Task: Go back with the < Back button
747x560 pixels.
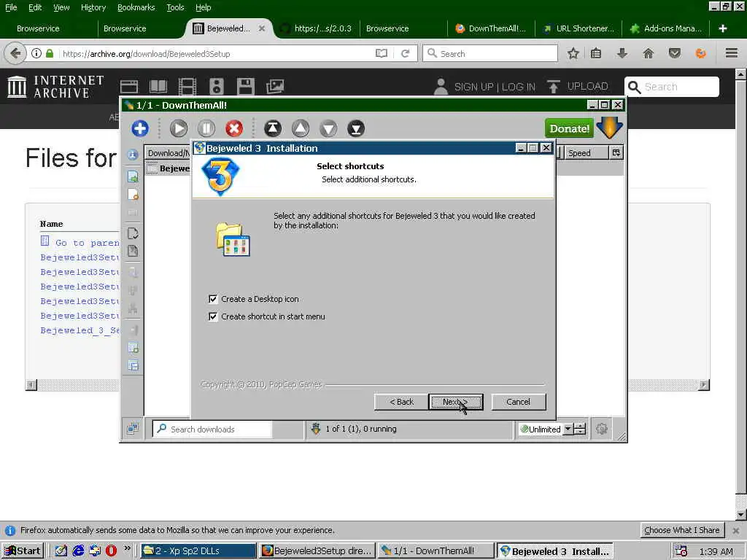Action: tap(402, 402)
